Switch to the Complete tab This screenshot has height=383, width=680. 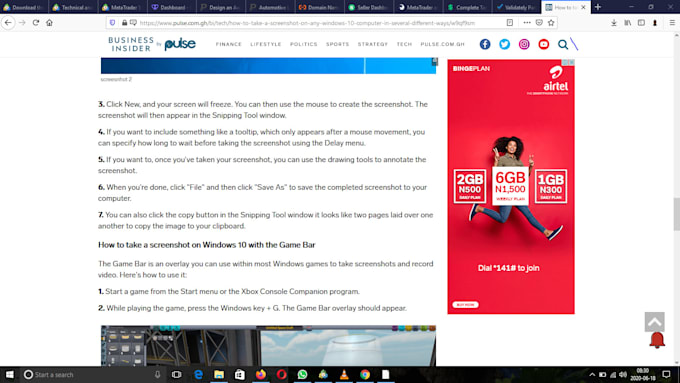pos(468,7)
